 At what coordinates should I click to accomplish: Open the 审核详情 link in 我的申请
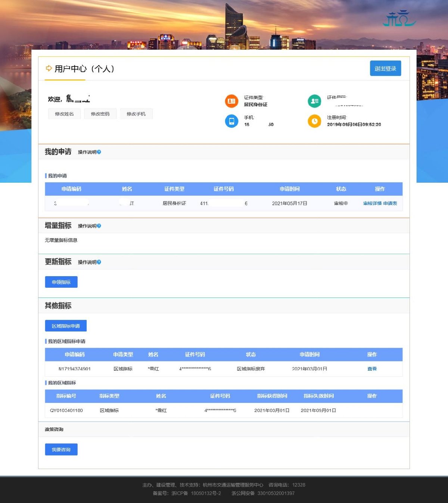(x=372, y=204)
